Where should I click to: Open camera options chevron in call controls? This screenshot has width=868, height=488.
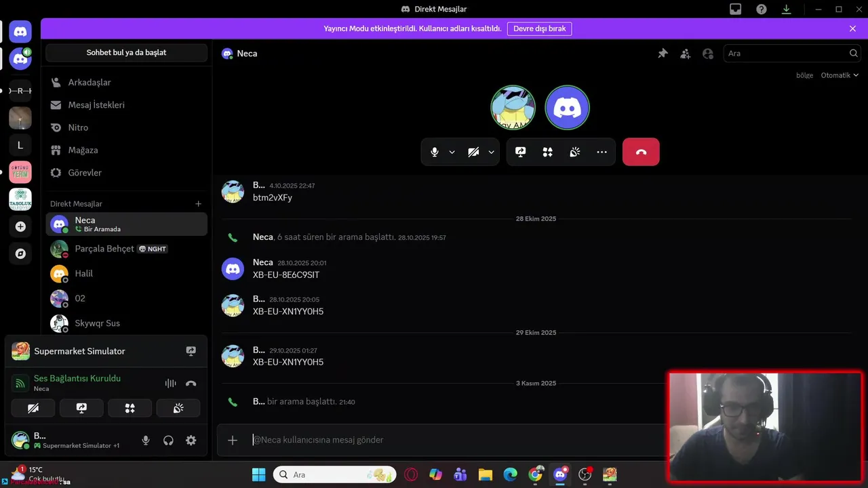[x=491, y=152]
